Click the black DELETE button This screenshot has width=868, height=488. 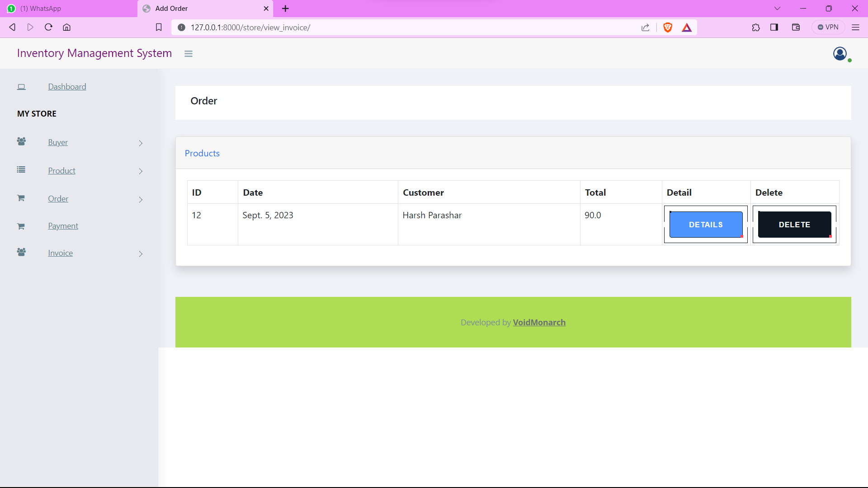tap(794, 225)
